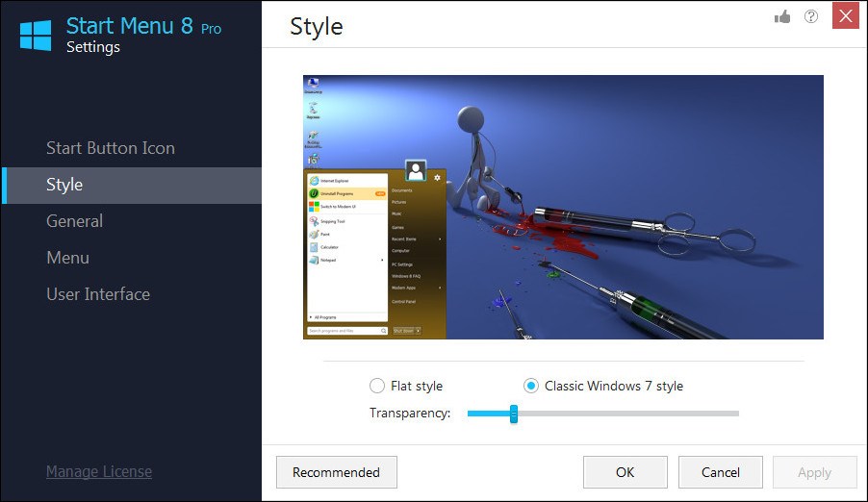Go to General settings
This screenshot has height=502, width=868.
[x=74, y=221]
